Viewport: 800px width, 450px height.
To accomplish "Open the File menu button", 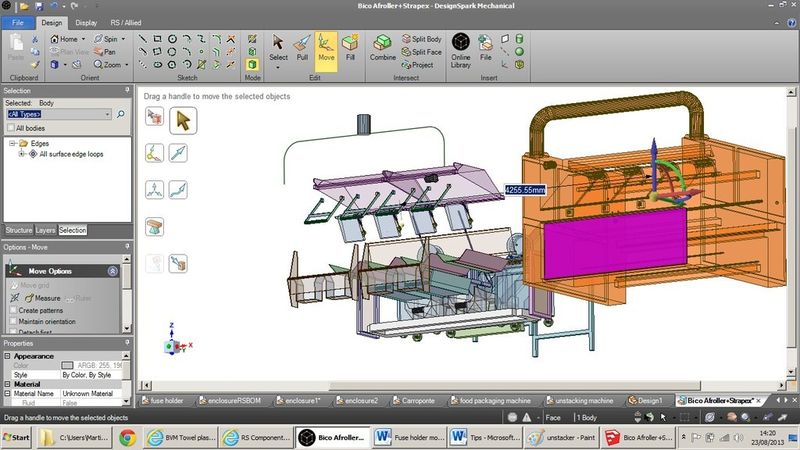I will coord(19,21).
